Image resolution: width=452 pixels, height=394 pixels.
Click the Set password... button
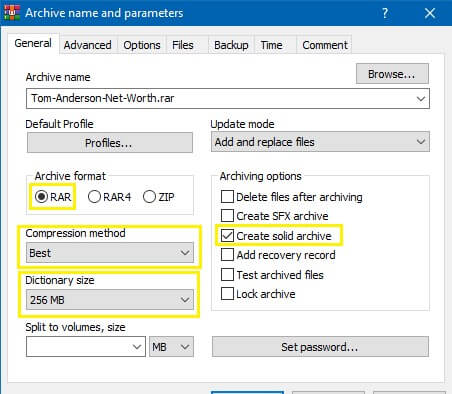(320, 347)
